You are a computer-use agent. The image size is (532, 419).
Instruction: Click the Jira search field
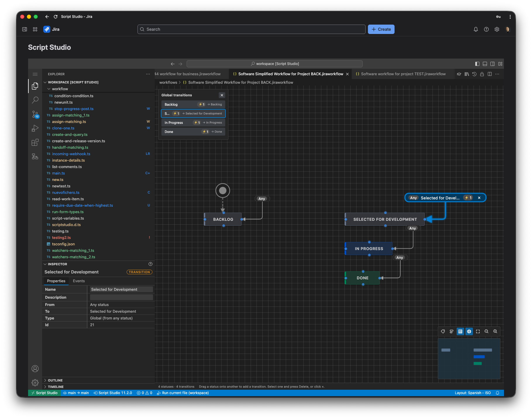click(x=252, y=29)
